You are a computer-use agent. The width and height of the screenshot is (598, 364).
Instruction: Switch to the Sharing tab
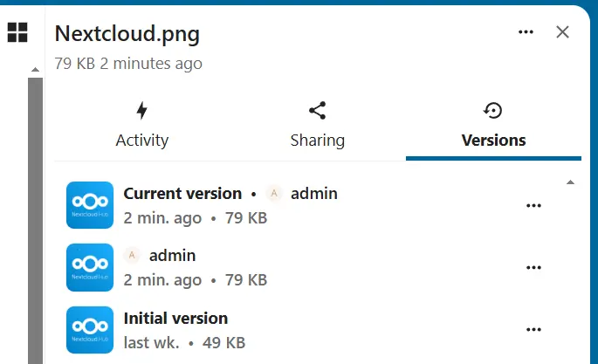(318, 140)
